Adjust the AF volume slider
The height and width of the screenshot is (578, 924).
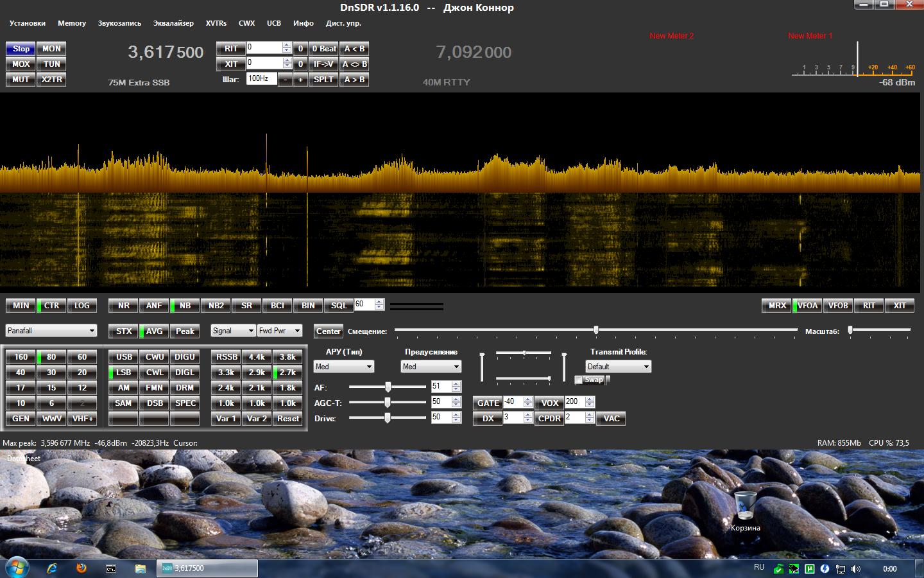pyautogui.click(x=388, y=387)
